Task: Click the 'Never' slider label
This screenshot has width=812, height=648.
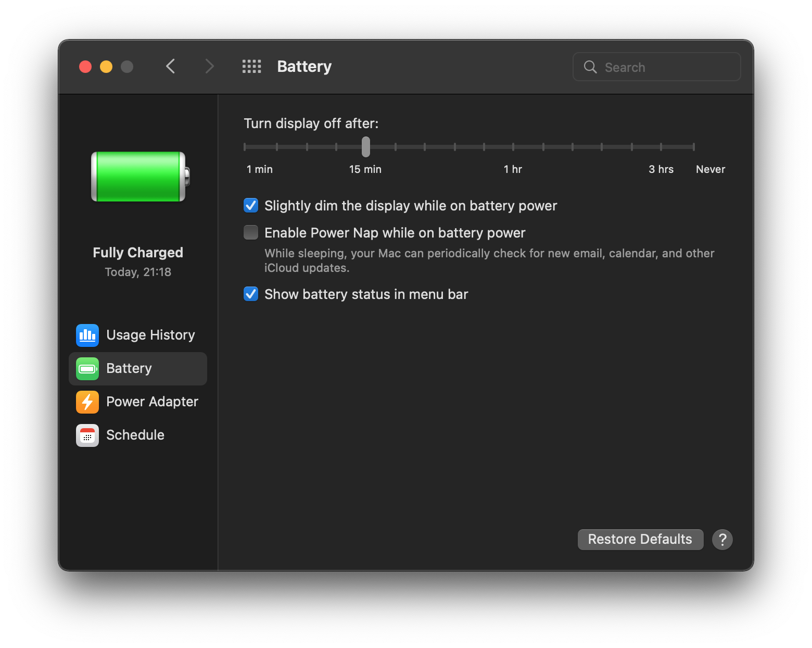Action: pyautogui.click(x=710, y=169)
